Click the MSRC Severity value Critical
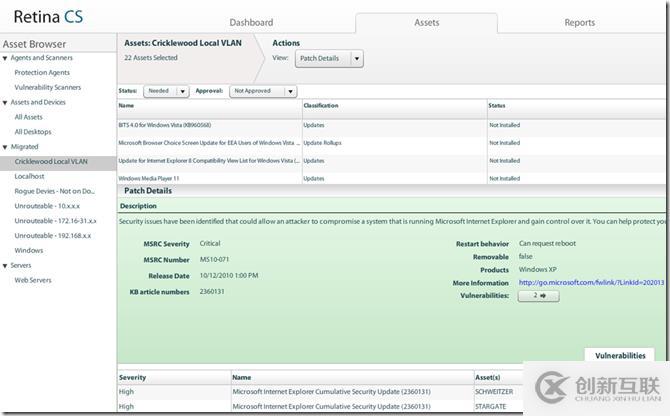The image size is (670, 416). [210, 243]
